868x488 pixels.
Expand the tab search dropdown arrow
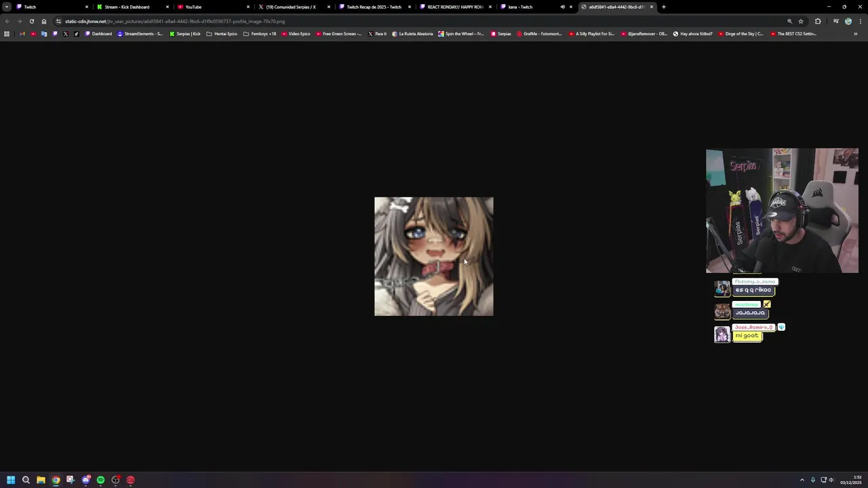(6, 7)
